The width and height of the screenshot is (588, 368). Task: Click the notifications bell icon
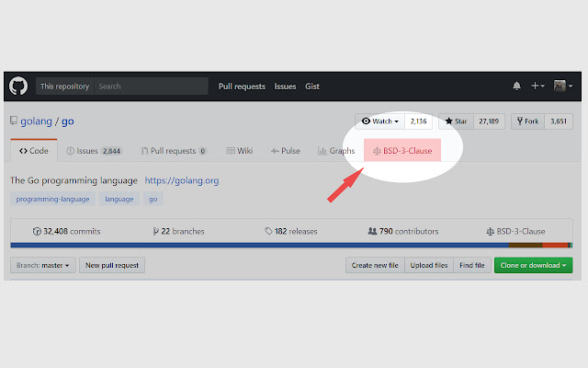(x=516, y=86)
